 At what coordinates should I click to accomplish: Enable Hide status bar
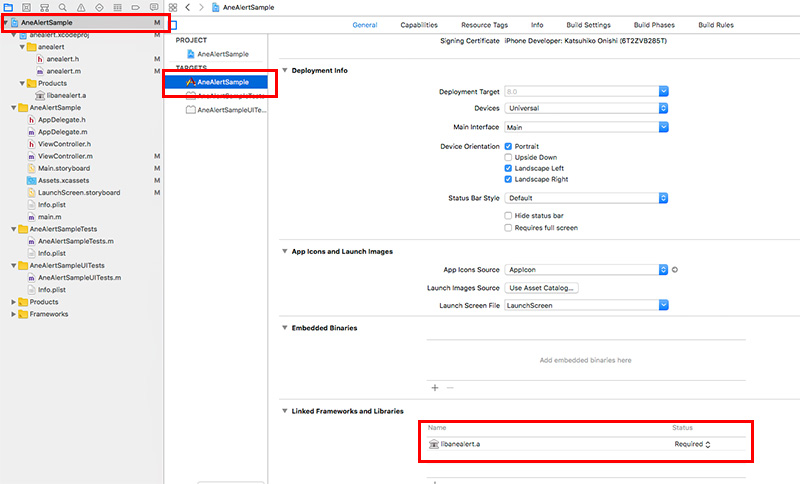click(x=508, y=216)
